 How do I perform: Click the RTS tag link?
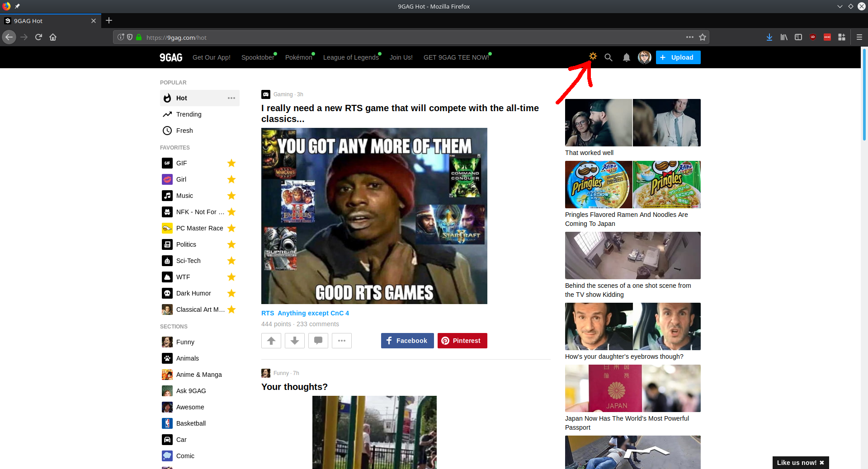pyautogui.click(x=268, y=313)
